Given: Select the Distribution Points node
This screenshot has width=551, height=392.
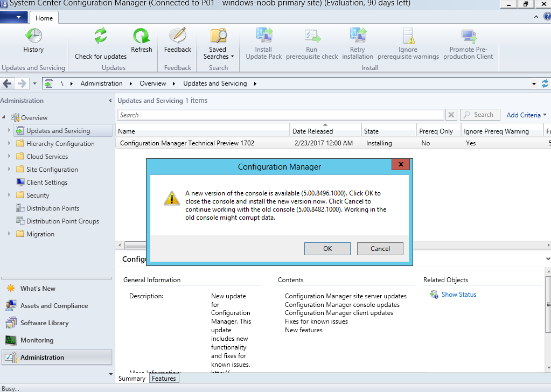Looking at the screenshot, I should point(53,208).
